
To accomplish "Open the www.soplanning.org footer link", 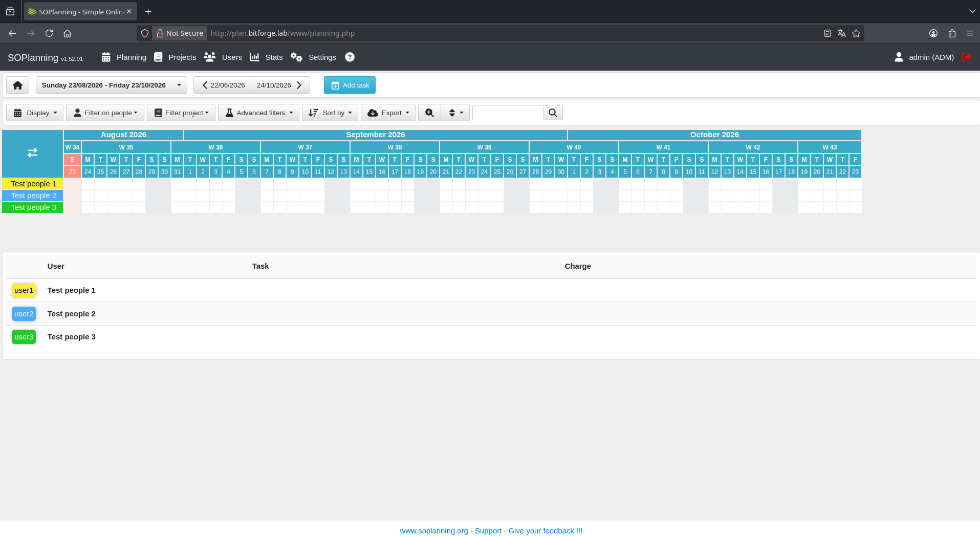I will coord(434,531).
